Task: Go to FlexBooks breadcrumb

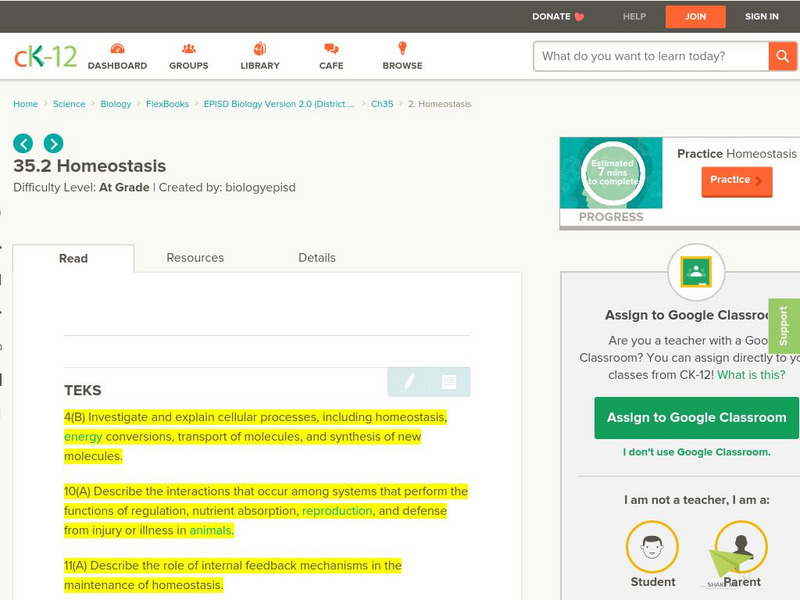Action: pyautogui.click(x=167, y=104)
